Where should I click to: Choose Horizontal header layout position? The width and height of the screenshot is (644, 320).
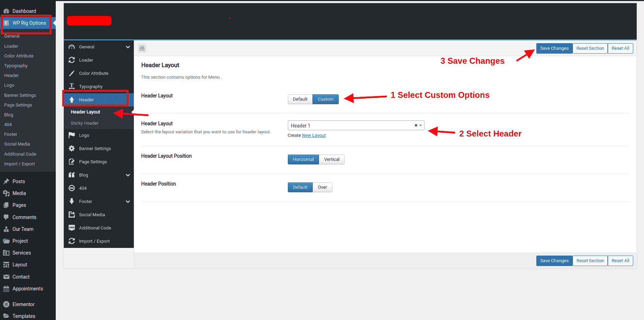pos(303,159)
